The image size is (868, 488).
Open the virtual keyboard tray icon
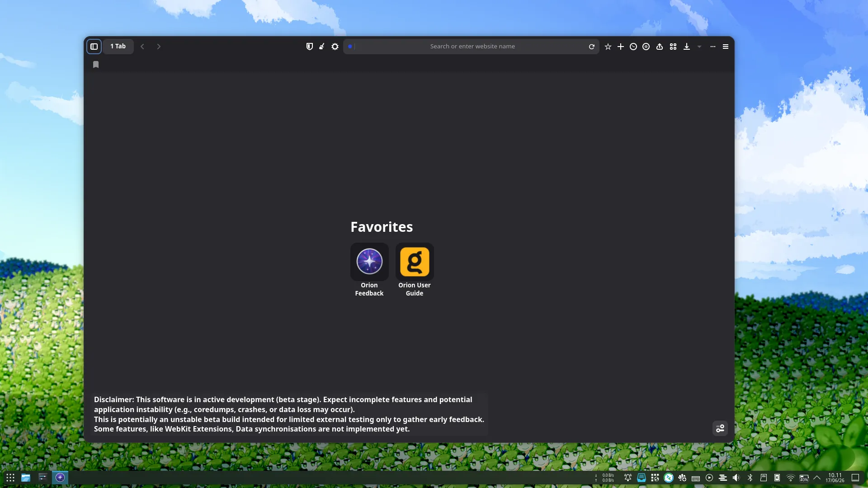click(x=696, y=478)
